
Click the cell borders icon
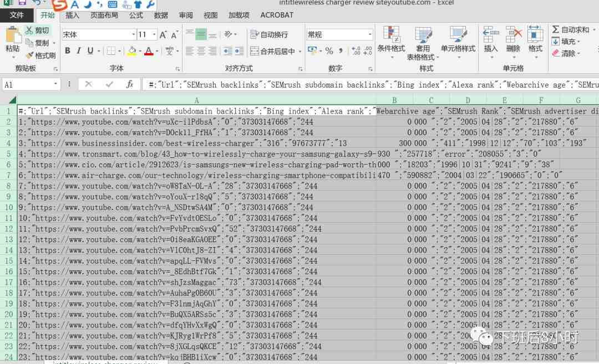111,51
